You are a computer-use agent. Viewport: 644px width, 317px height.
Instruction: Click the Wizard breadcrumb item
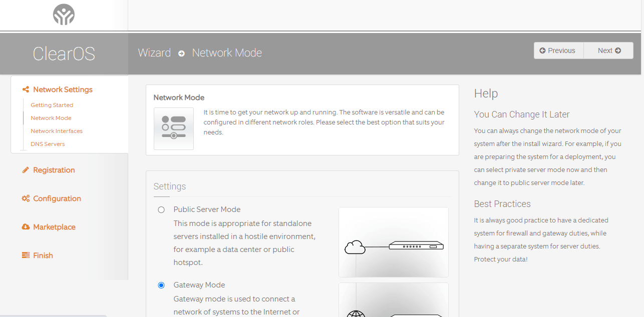pos(154,53)
